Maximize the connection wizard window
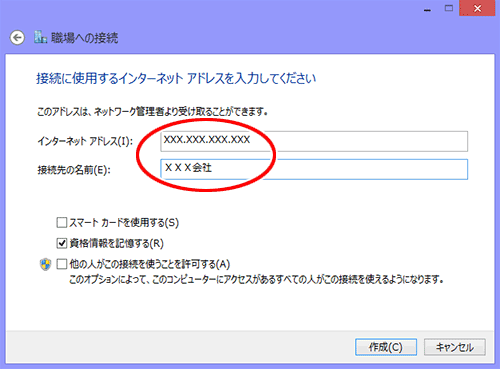Image resolution: width=500 pixels, height=369 pixels. pos(449,8)
